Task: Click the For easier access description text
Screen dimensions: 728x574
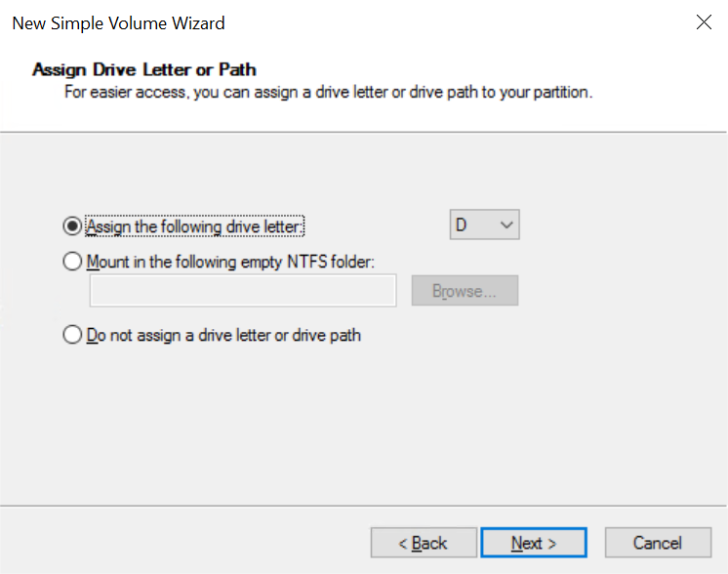Action: click(x=328, y=94)
